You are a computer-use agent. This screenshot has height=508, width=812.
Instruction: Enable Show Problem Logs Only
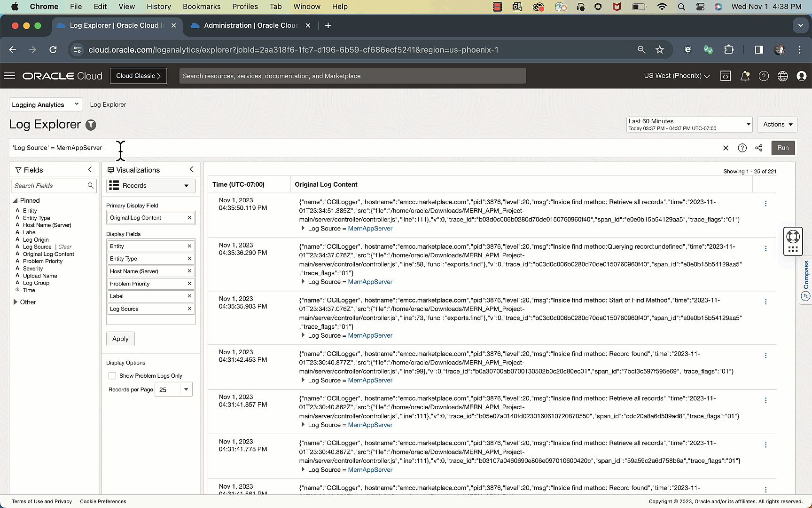point(112,375)
